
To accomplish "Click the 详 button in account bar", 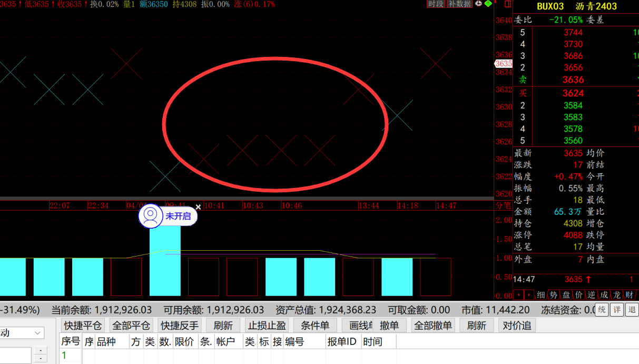I will 616,310.
